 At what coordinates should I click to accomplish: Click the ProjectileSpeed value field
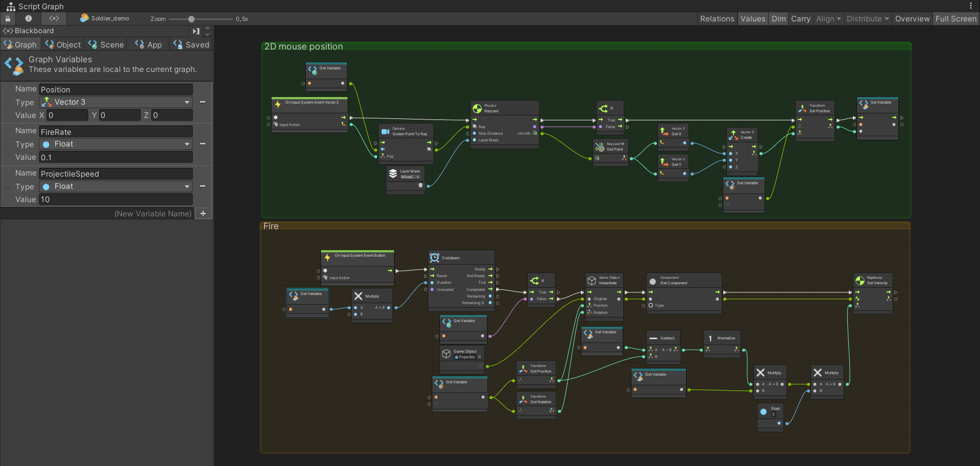[x=116, y=199]
